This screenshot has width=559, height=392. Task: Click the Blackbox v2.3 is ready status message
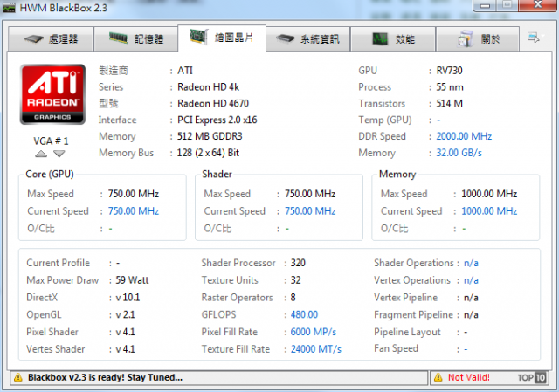click(105, 377)
